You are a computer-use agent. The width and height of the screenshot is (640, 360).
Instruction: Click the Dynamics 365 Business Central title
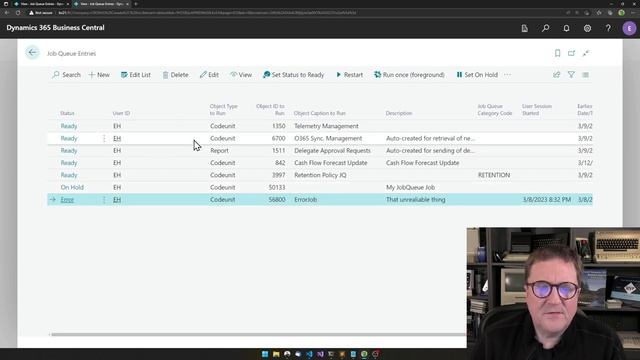pos(56,28)
